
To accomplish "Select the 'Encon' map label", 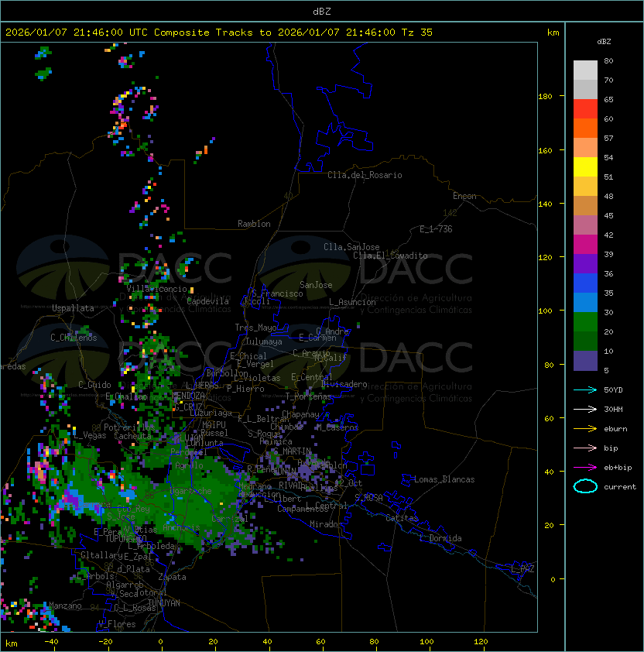I will [464, 196].
